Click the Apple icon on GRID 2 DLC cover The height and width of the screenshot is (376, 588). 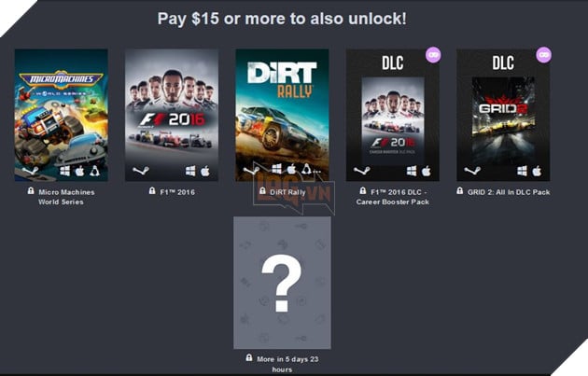(x=537, y=171)
